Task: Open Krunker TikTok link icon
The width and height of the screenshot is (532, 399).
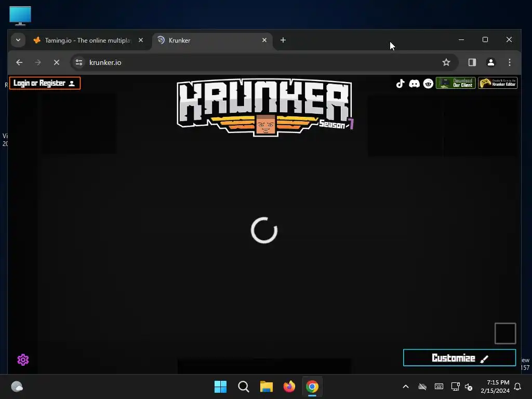Action: pos(401,84)
